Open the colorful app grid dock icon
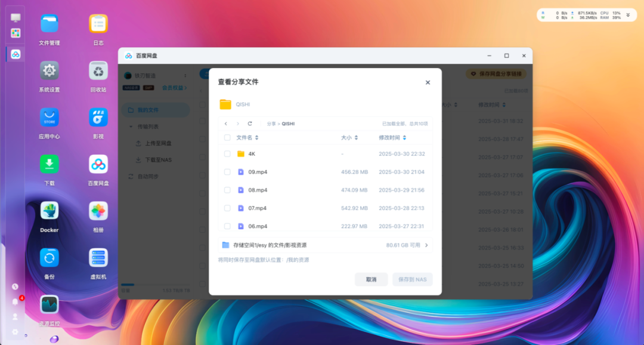Viewport: 644px width, 345px height. point(16,33)
